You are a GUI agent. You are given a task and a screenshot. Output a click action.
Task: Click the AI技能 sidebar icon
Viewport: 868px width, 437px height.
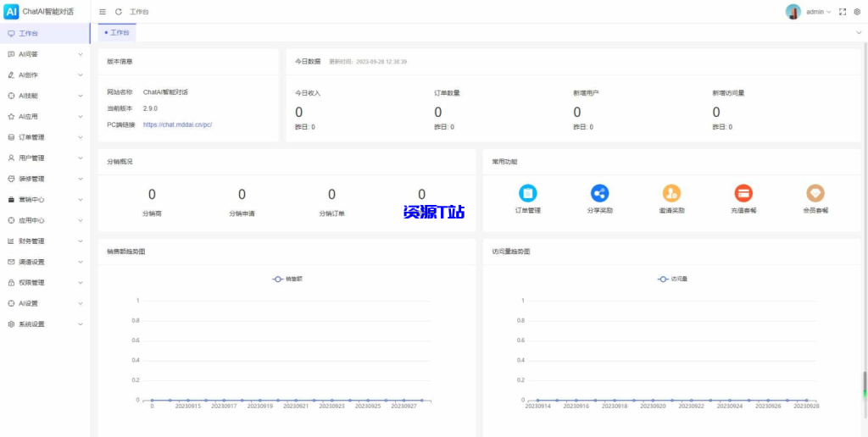click(x=11, y=96)
